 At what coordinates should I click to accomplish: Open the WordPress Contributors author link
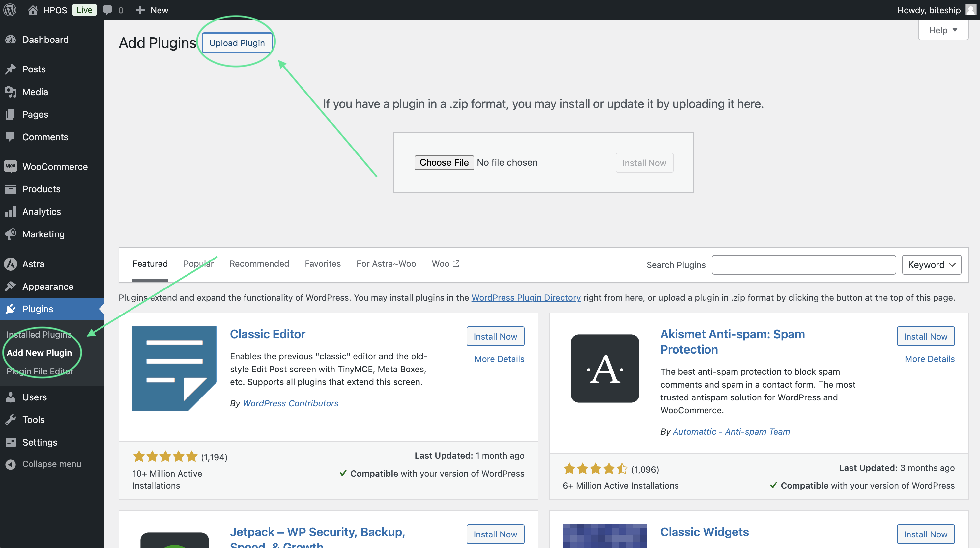(290, 403)
